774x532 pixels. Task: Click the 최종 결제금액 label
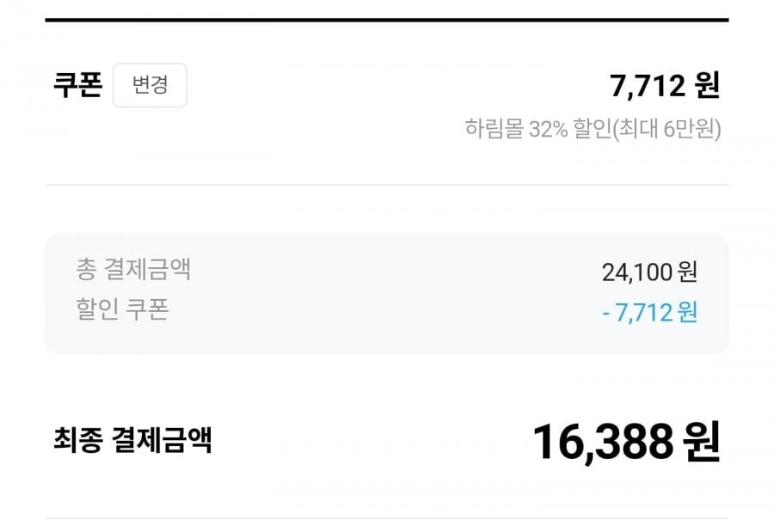[132, 441]
